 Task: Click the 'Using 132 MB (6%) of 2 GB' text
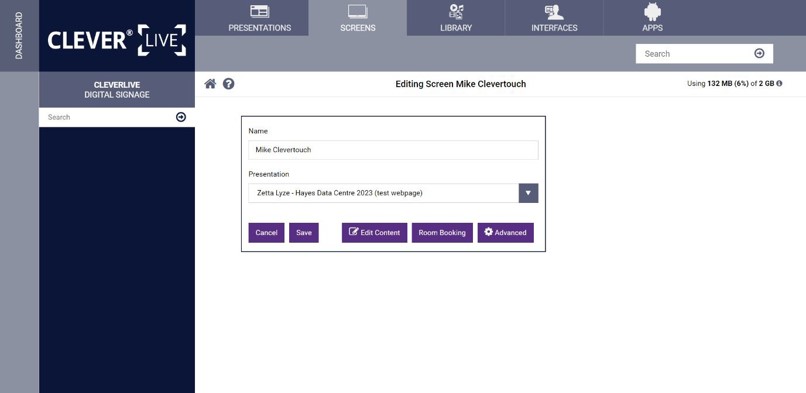[730, 83]
